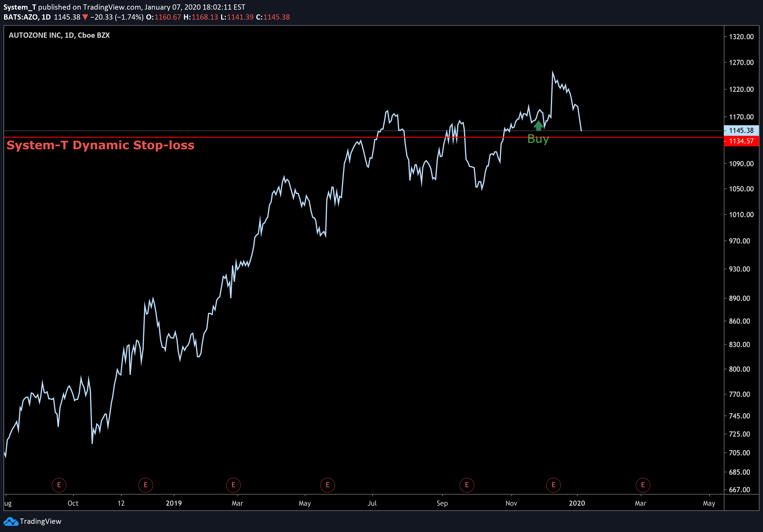Click the 830.00 price axis label

[739, 345]
